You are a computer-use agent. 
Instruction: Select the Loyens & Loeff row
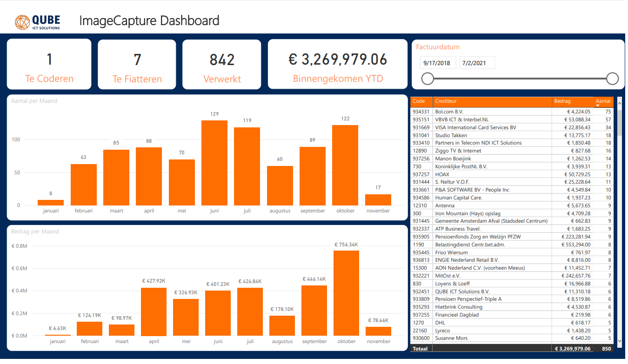coord(512,284)
